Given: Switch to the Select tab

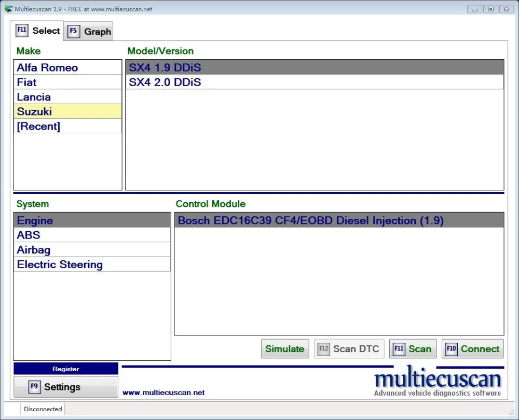Looking at the screenshot, I should (37, 31).
